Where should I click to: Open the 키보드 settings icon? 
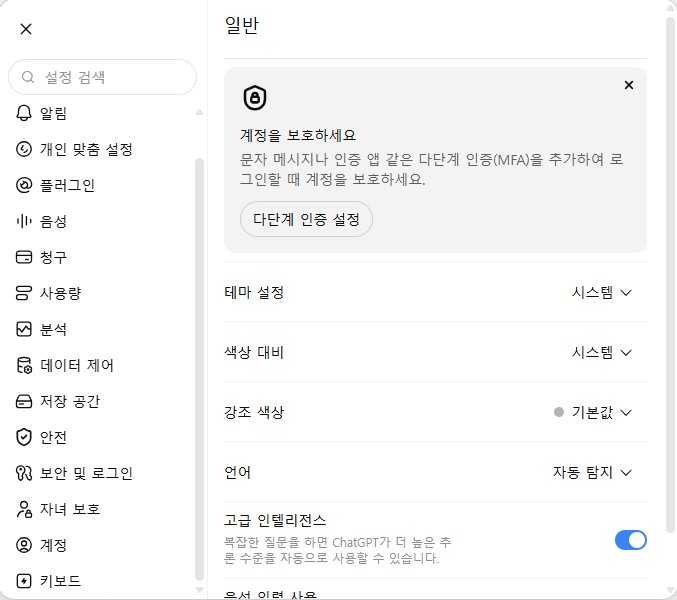[x=24, y=581]
